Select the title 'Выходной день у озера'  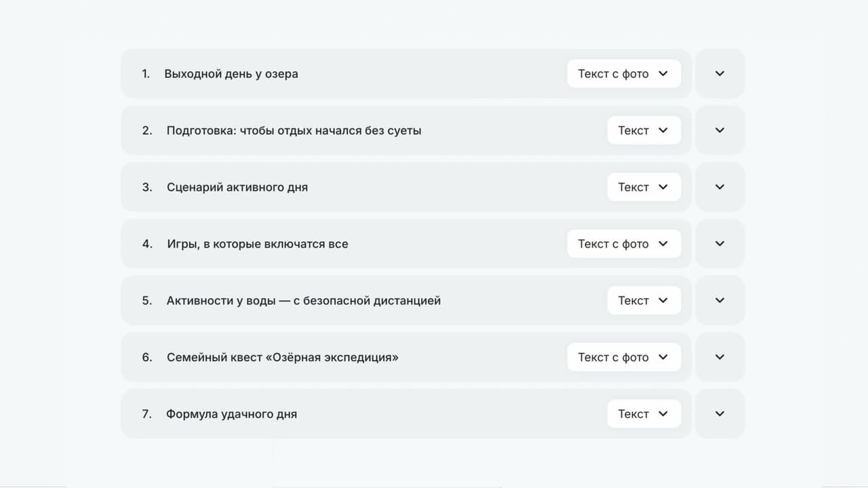click(231, 74)
